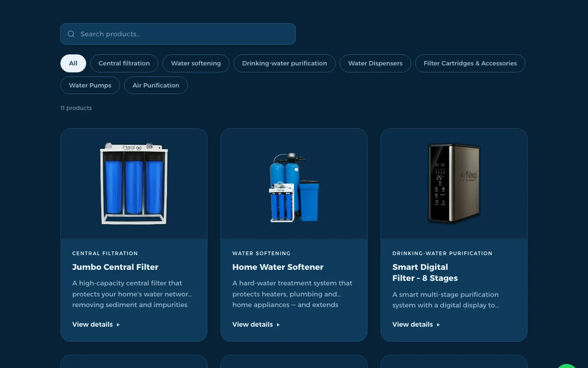Click Home Water Softener description text

click(292, 294)
